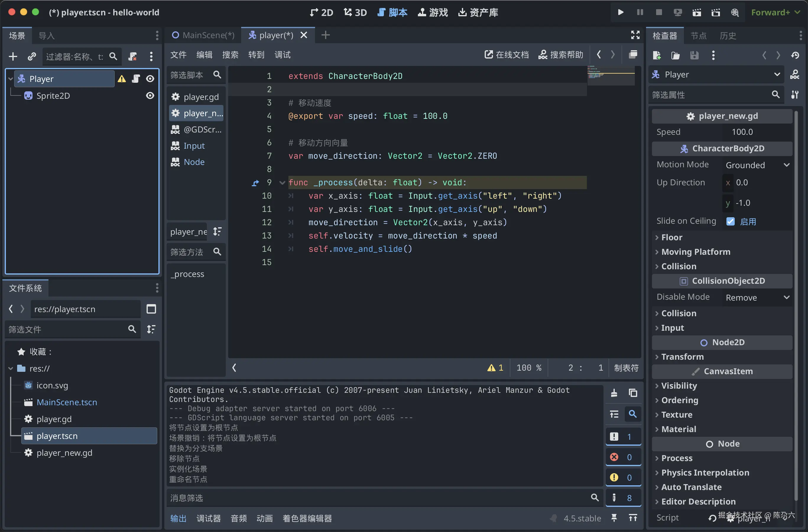808x532 pixels.
Task: Open the script icon on Player node
Action: click(136, 79)
